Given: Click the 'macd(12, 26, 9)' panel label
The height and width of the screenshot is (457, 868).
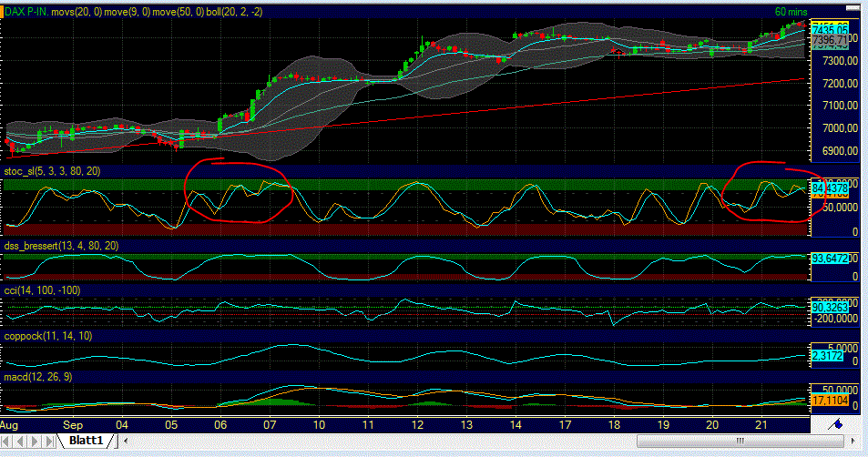Looking at the screenshot, I should coord(37,377).
